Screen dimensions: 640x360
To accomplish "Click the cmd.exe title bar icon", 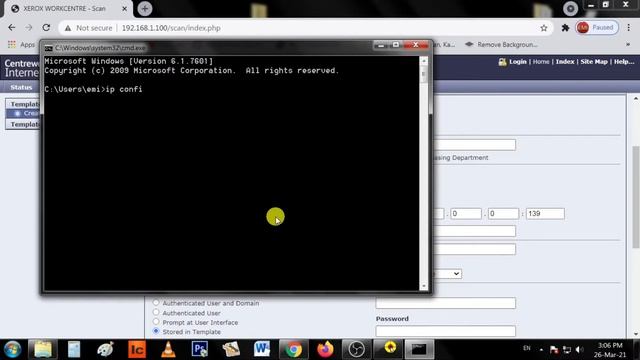I will tap(49, 48).
